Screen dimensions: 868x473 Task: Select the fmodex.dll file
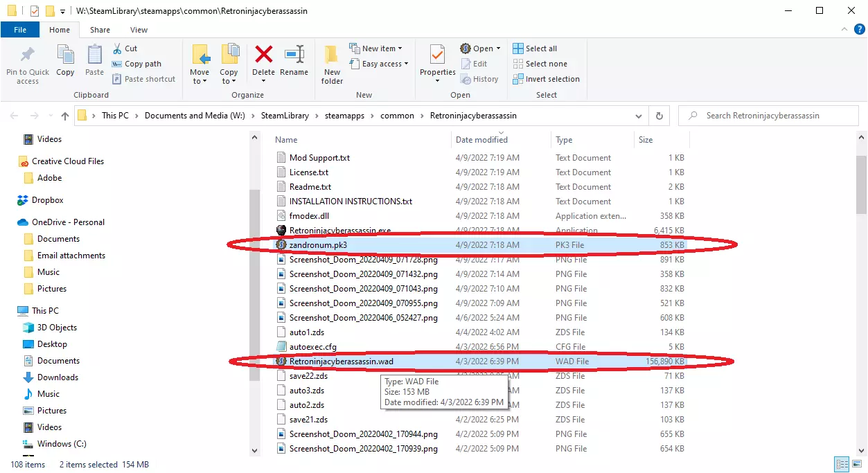pyautogui.click(x=309, y=216)
